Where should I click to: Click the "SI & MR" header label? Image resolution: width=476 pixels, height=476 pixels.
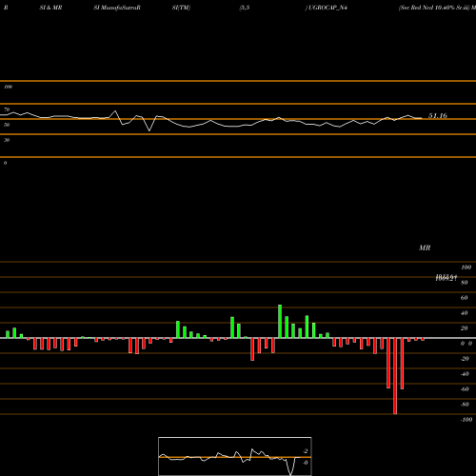tap(50, 8)
